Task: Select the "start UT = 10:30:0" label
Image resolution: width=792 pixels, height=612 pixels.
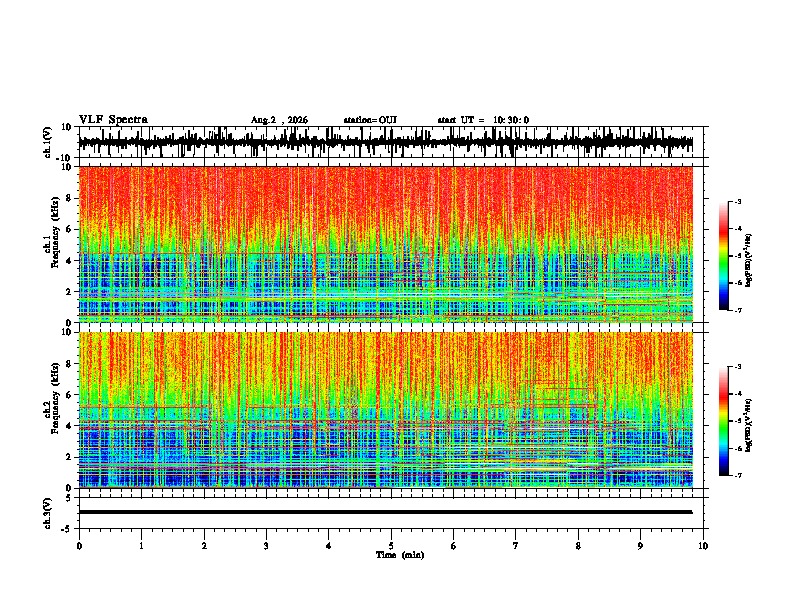Action: point(483,120)
